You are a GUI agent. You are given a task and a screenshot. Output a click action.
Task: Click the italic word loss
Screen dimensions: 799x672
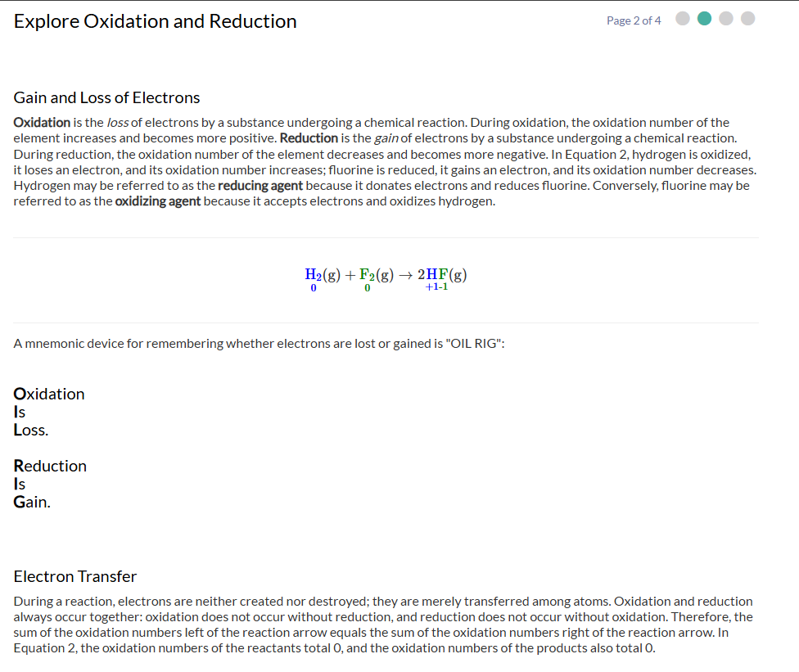(118, 123)
